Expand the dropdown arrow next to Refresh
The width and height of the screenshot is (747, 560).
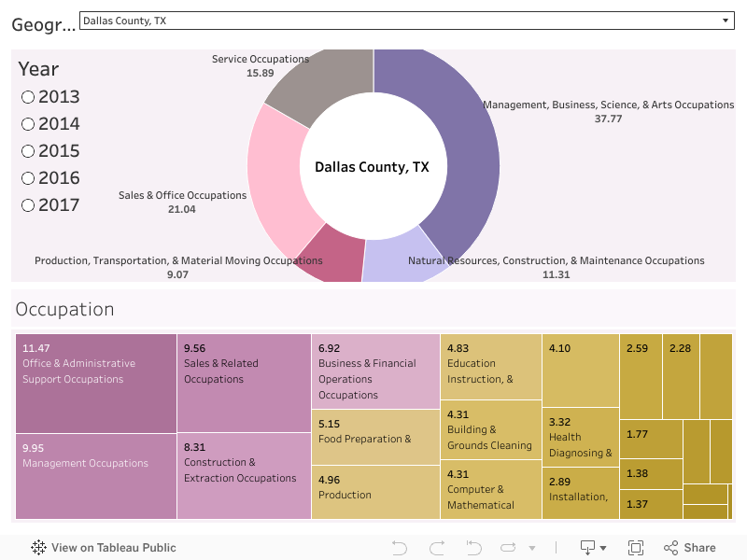click(x=532, y=548)
